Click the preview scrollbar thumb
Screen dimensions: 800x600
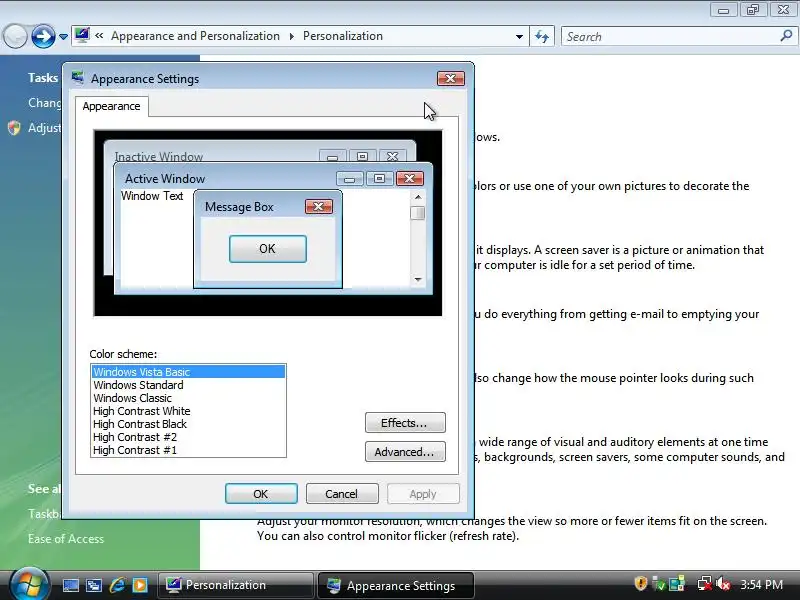pyautogui.click(x=418, y=212)
